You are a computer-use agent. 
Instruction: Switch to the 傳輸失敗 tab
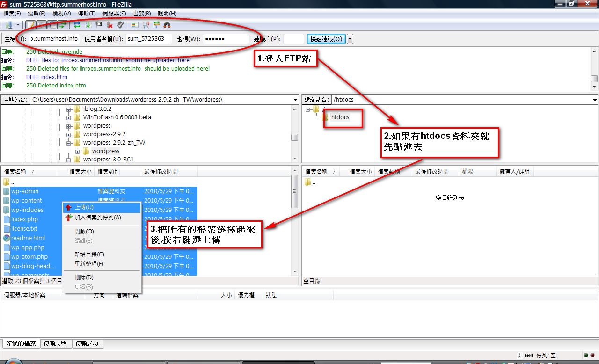tap(57, 343)
